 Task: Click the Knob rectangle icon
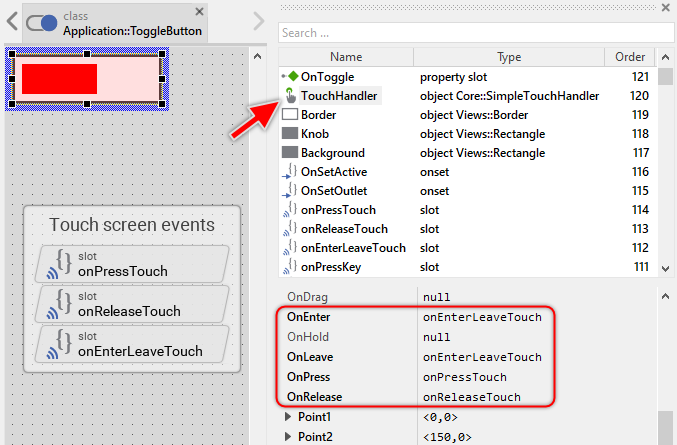pyautogui.click(x=290, y=134)
